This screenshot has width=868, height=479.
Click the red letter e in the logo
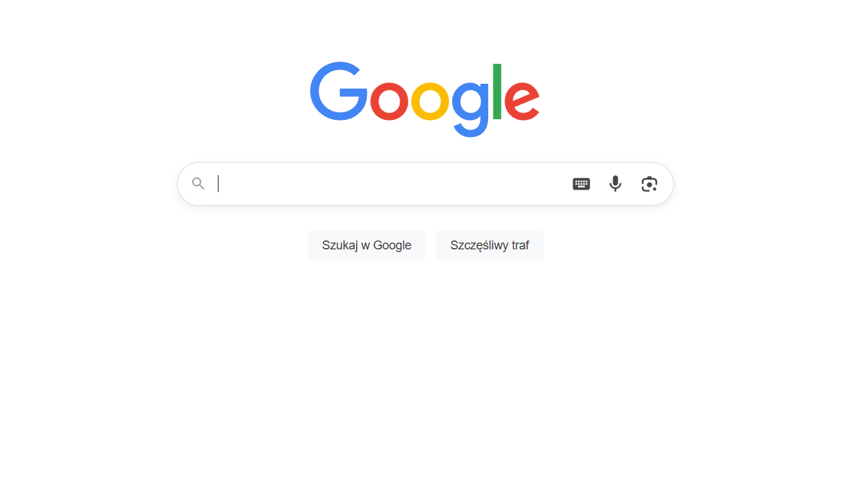522,100
